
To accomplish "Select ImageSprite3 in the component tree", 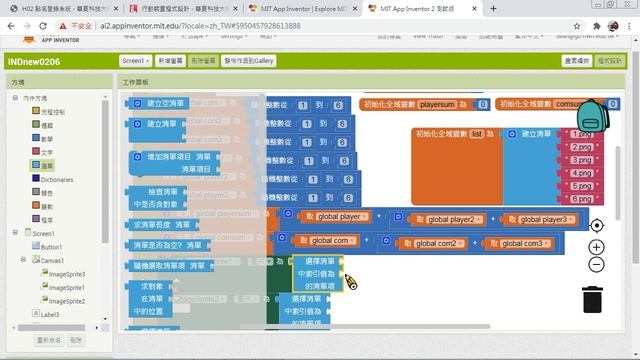I will 63,274.
